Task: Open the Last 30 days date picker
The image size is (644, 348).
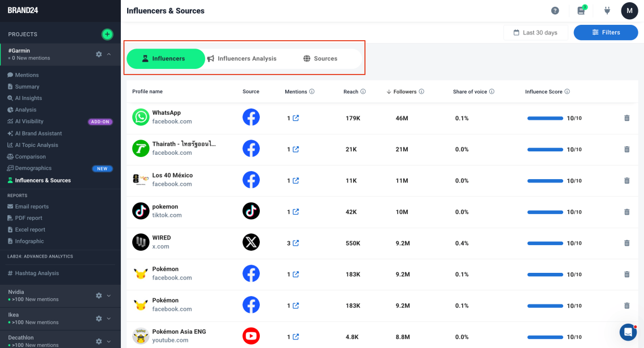Action: [x=535, y=33]
